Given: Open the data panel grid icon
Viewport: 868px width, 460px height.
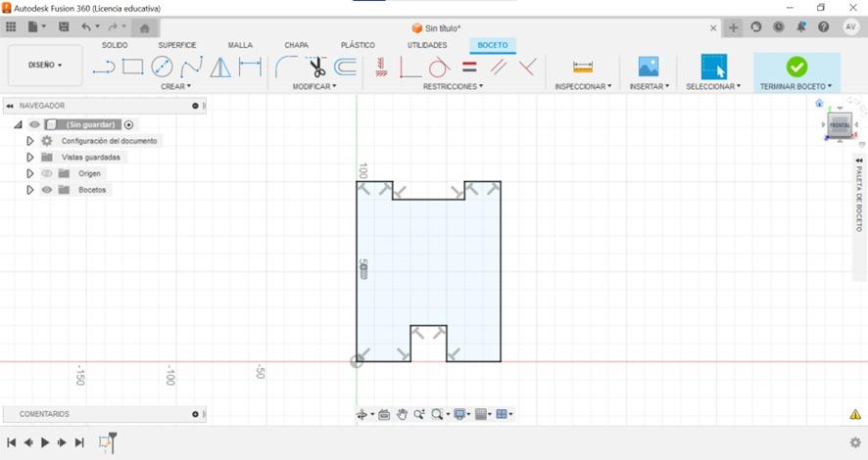Looking at the screenshot, I should click(x=11, y=26).
